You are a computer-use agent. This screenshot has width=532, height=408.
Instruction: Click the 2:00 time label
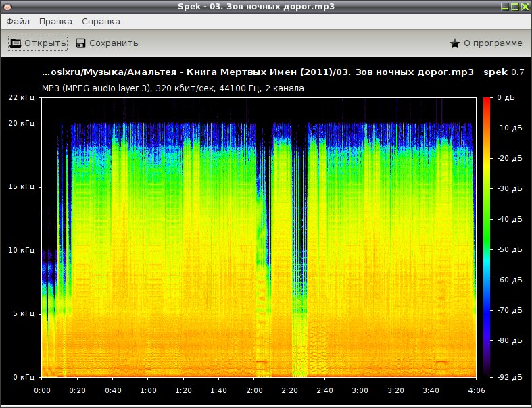click(x=254, y=390)
